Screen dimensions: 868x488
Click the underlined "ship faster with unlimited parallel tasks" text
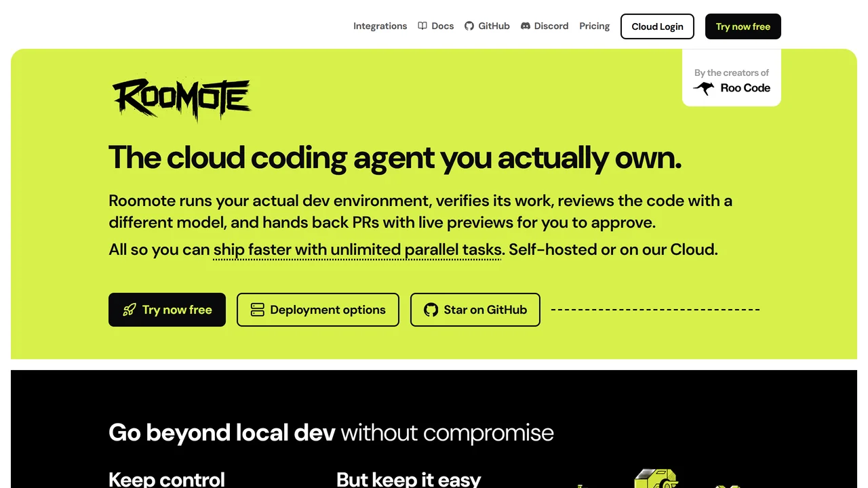357,249
